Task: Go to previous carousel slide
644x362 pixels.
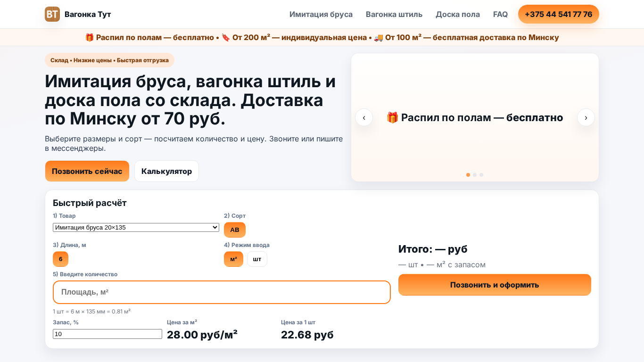Action: [x=364, y=117]
